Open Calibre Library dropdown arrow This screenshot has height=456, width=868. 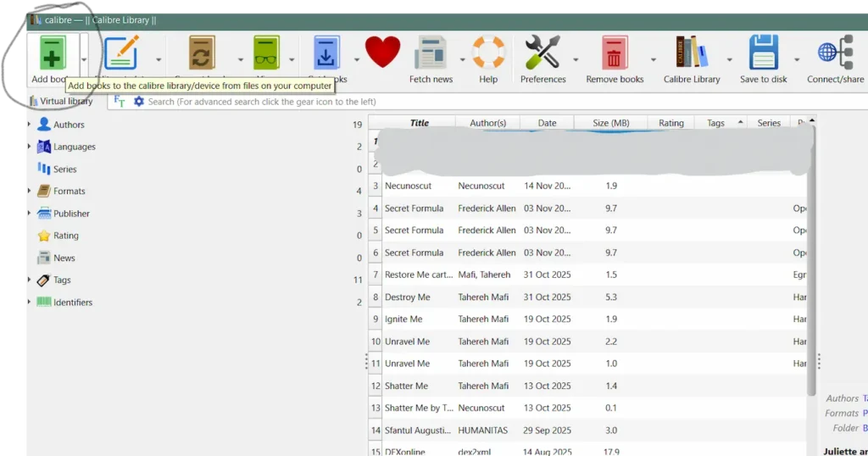tap(730, 59)
